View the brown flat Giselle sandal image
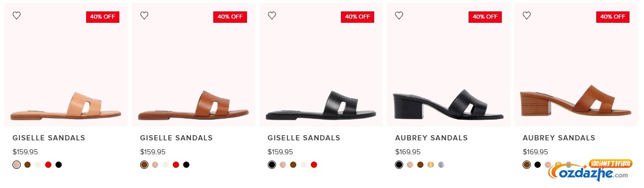 [x=193, y=65]
